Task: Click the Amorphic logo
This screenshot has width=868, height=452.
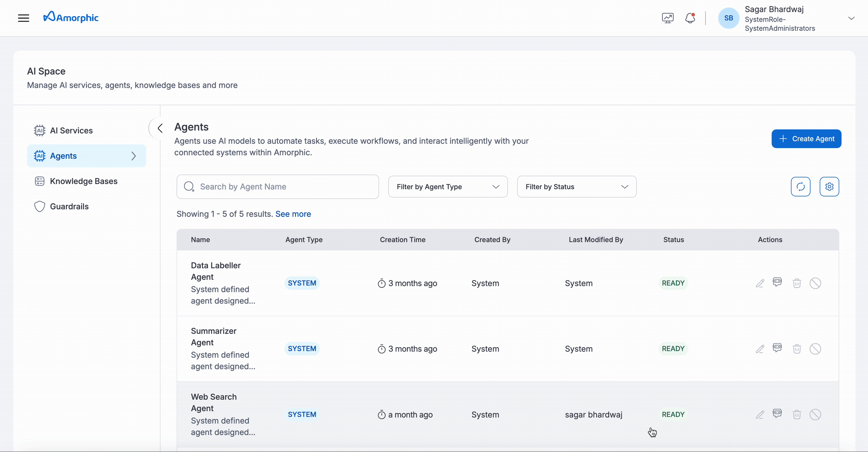Action: (x=71, y=17)
